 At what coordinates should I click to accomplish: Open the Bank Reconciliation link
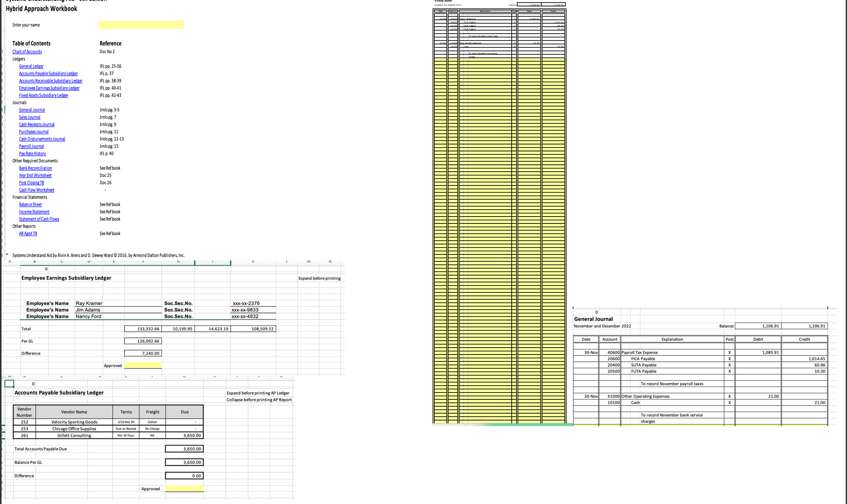coord(35,168)
